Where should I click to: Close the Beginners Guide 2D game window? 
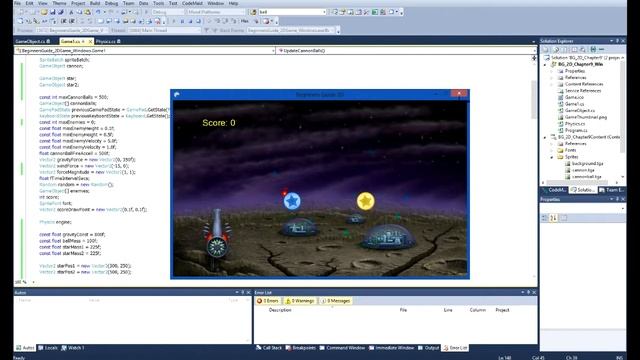(x=459, y=93)
